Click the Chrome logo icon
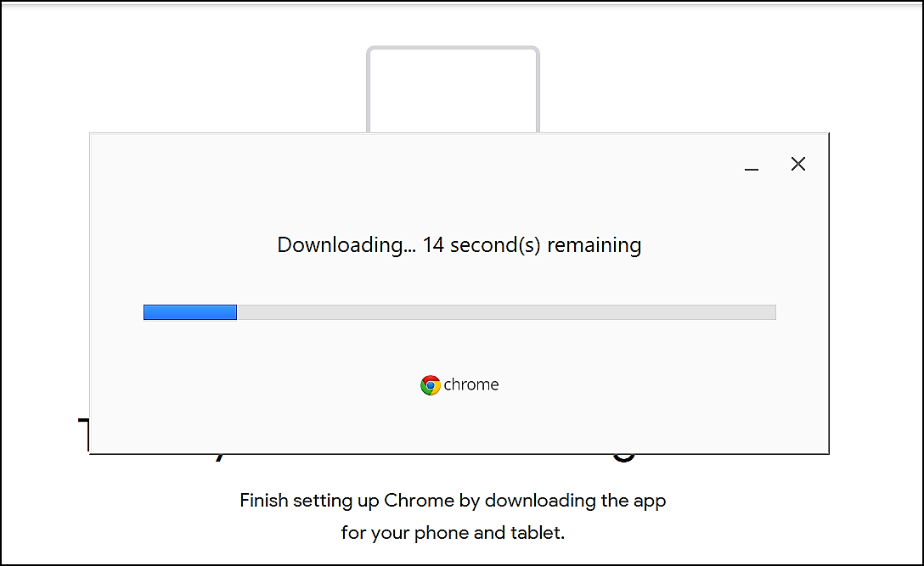Screen dimensions: 924x566 pos(431,385)
